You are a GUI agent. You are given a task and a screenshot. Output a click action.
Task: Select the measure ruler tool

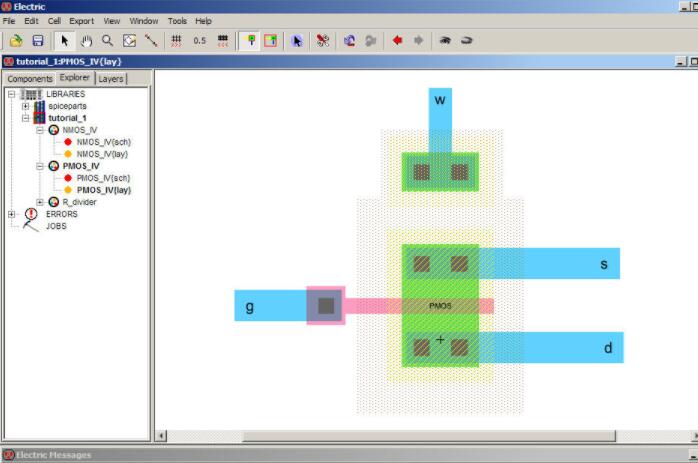pos(150,41)
